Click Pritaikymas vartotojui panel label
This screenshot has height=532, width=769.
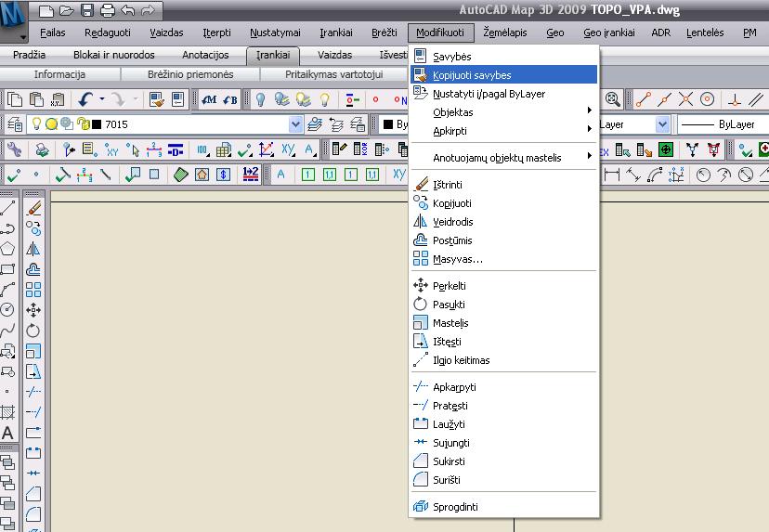click(334, 74)
